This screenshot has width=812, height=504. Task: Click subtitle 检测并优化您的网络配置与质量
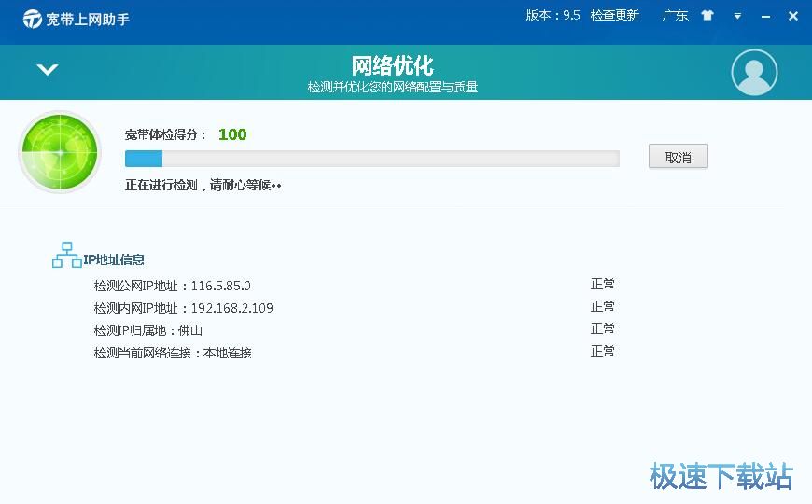[393, 87]
